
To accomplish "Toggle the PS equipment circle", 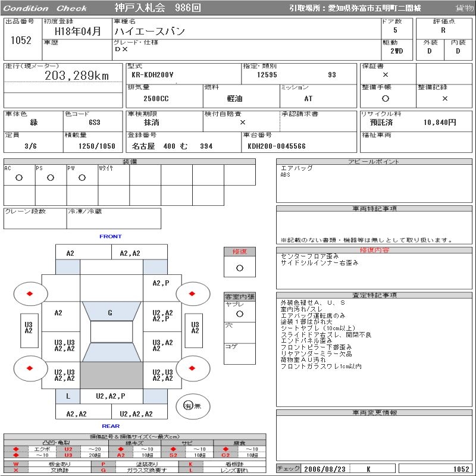I will pos(51,178).
